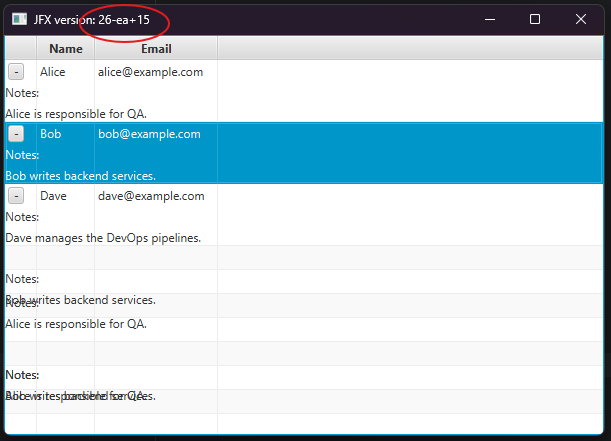Sort table by Name column header
Viewport: 611px width, 441px height.
point(66,49)
